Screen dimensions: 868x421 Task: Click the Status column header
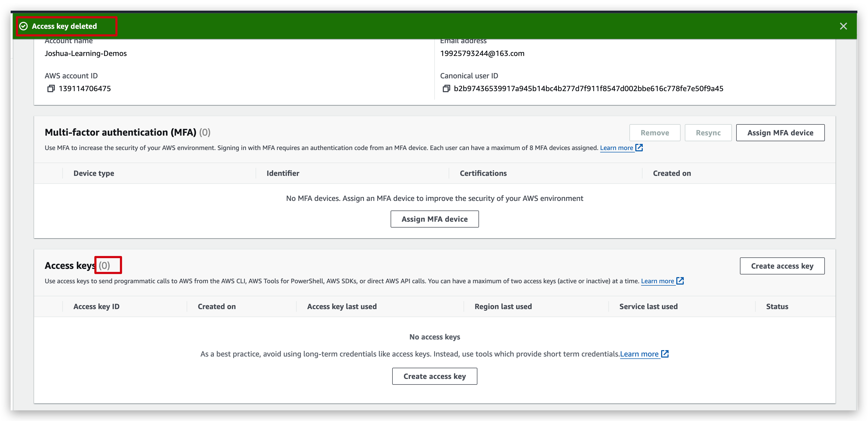tap(777, 306)
